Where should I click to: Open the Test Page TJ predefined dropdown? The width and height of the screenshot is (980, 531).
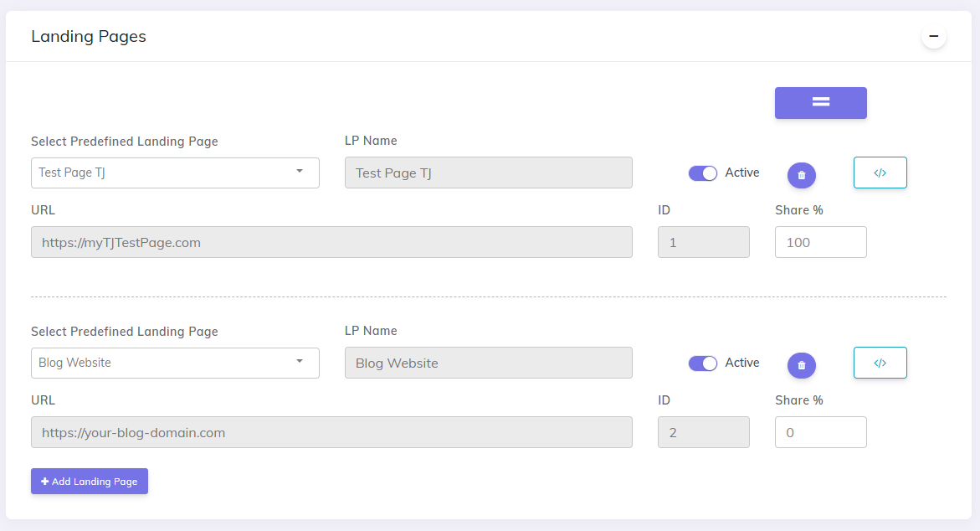click(x=175, y=173)
